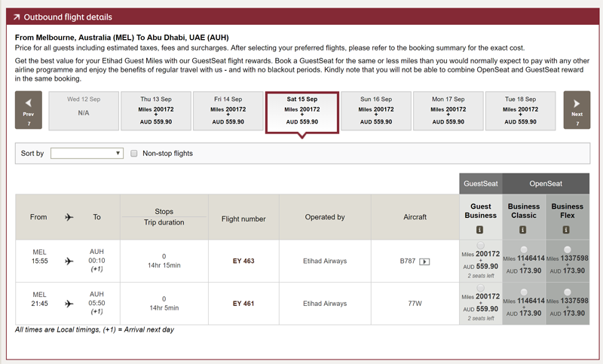Image resolution: width=603 pixels, height=364 pixels.
Task: Click the B787 aircraft text
Action: tap(408, 261)
